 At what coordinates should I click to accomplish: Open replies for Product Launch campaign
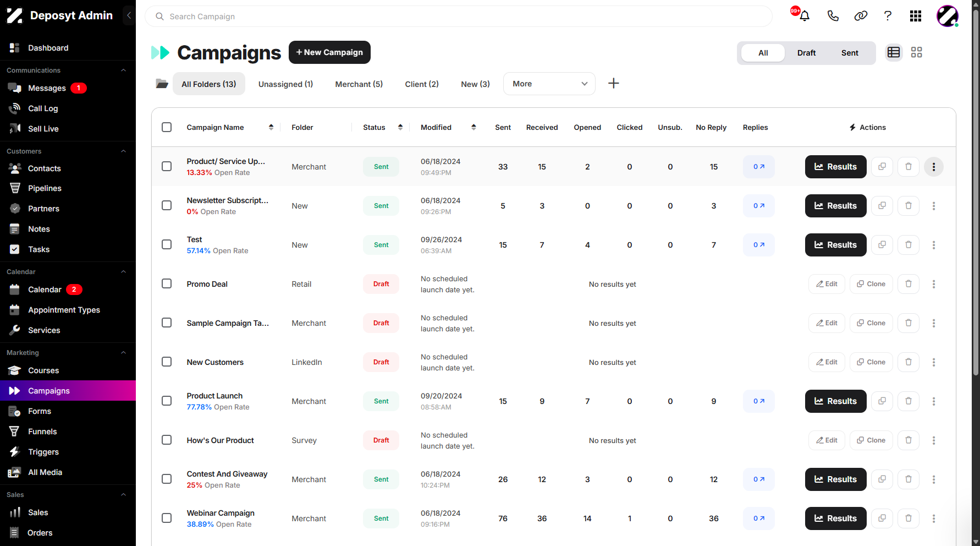pos(759,401)
